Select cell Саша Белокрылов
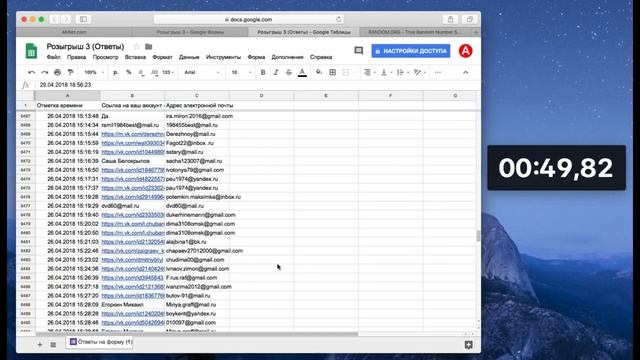Screen dimensions: 640x360 tap(132, 161)
